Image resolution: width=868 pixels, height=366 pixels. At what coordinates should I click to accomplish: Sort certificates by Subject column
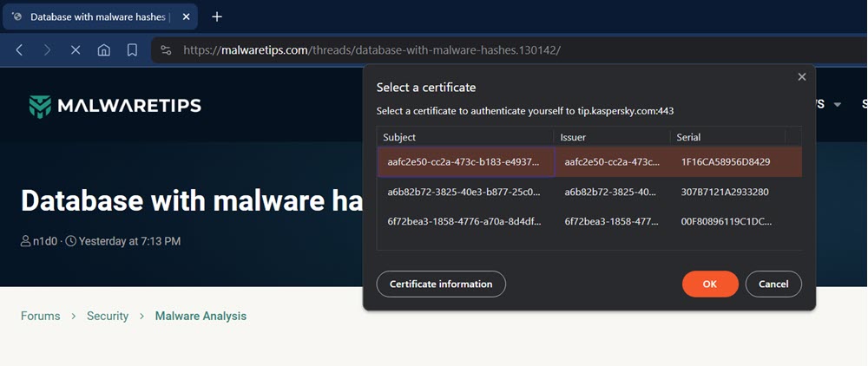pyautogui.click(x=465, y=137)
